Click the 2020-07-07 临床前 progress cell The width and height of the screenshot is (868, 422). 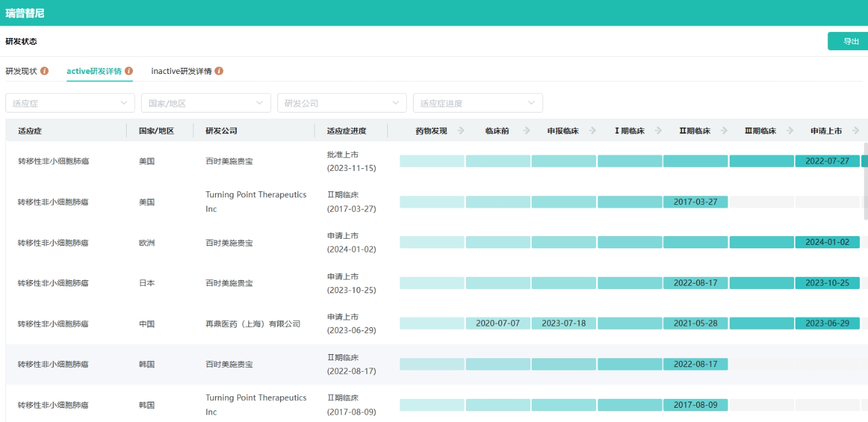coord(498,324)
